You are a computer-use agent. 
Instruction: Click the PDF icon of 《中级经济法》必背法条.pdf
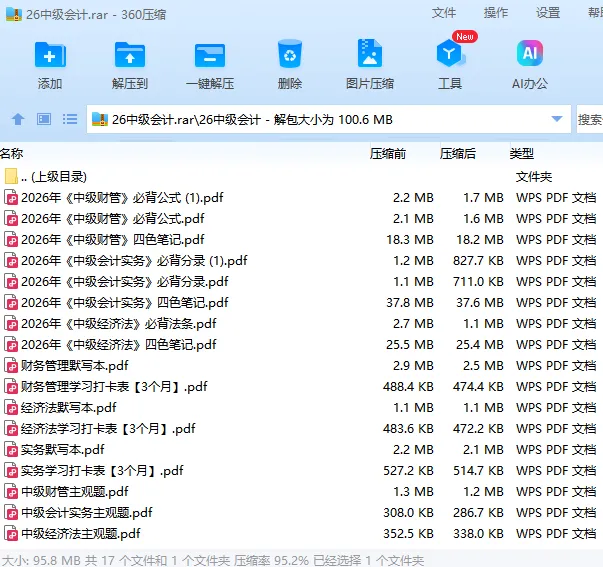coord(12,324)
